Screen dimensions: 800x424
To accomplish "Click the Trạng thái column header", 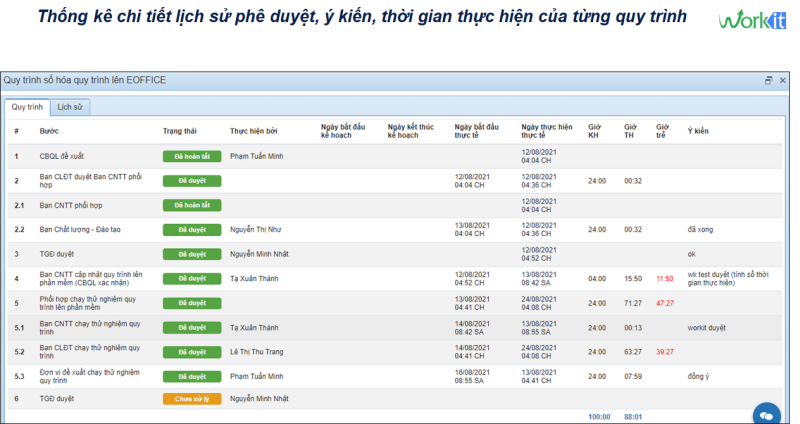I will [x=180, y=131].
